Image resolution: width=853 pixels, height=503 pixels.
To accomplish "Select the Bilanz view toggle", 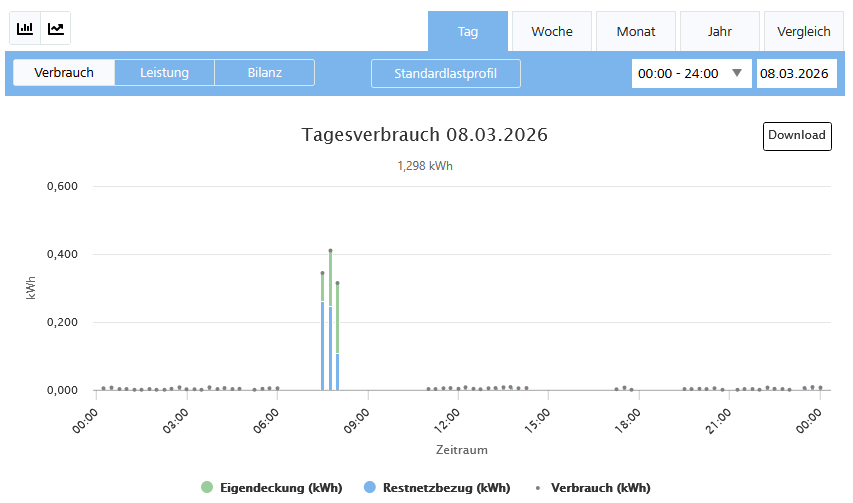I will coord(264,73).
